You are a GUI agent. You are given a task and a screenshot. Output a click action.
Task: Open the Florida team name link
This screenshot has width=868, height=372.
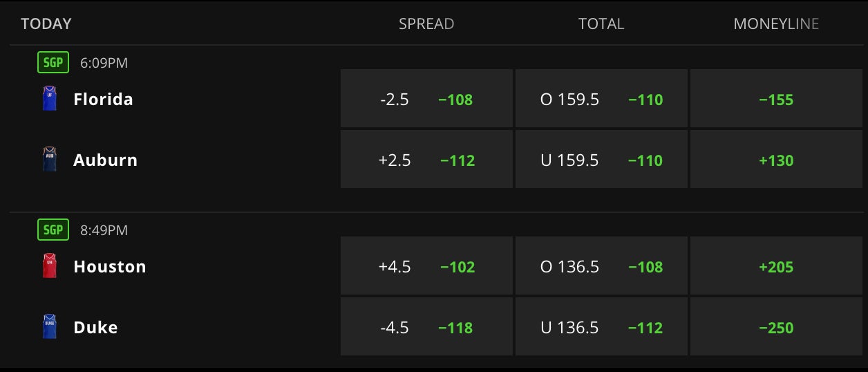coord(103,100)
